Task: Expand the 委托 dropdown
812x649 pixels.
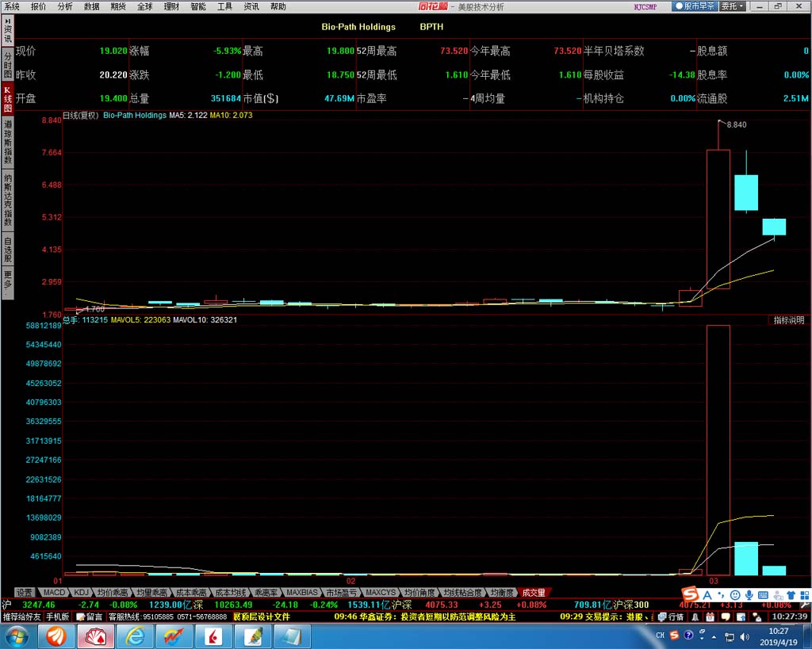Action: pyautogui.click(x=733, y=6)
